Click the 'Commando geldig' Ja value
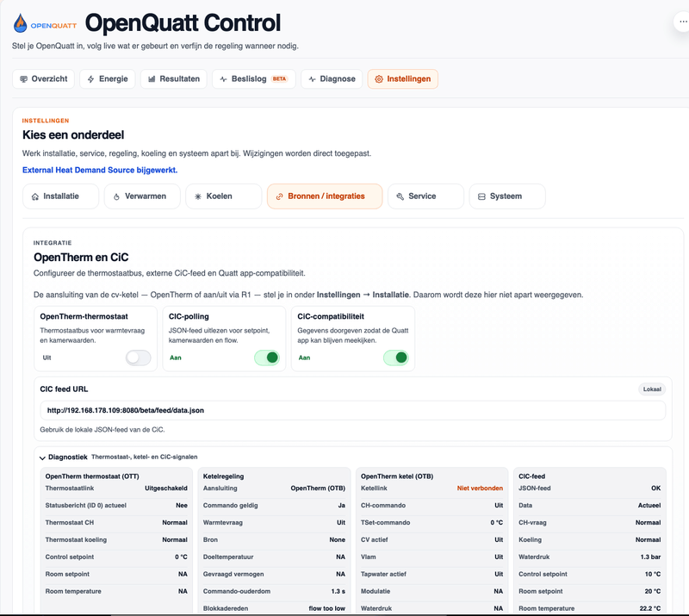Screen dimensions: 689x616 [x=341, y=506]
